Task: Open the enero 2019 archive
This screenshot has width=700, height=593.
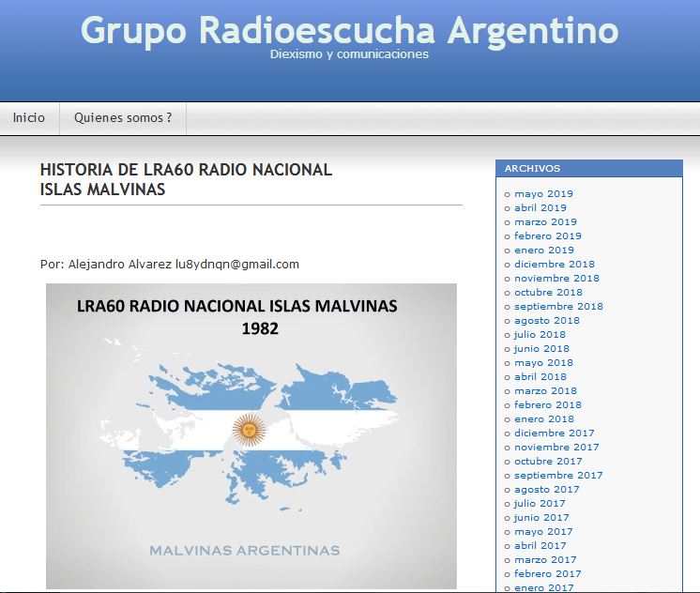Action: [544, 251]
